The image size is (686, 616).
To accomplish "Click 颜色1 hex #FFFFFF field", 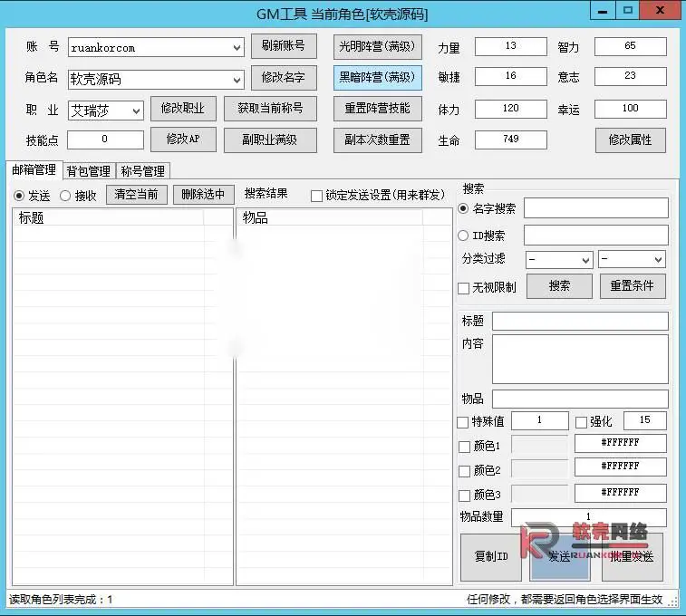I will click(x=621, y=443).
